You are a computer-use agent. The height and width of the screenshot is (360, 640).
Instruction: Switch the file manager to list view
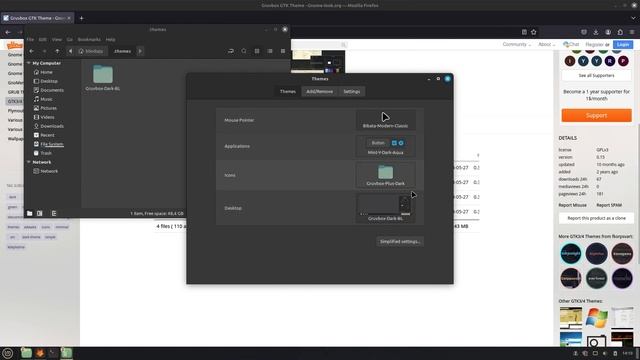click(270, 51)
